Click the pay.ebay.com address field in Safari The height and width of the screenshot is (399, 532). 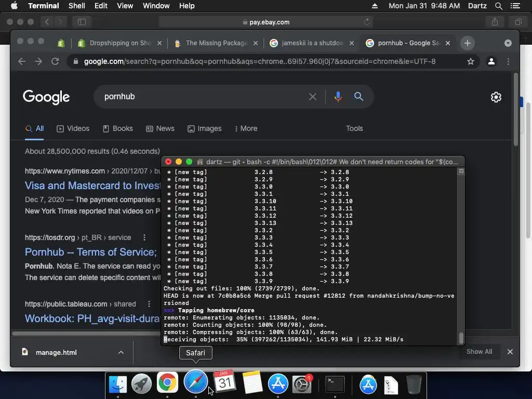pyautogui.click(x=266, y=22)
